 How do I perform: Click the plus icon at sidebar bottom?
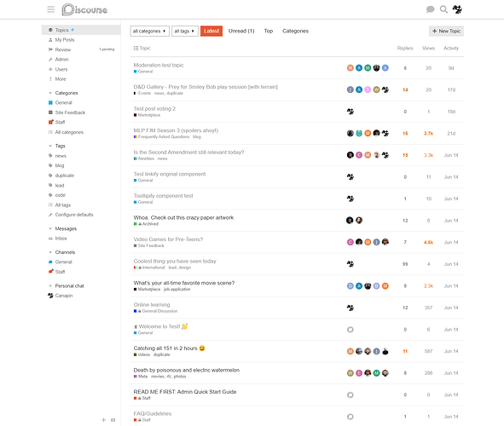103,420
